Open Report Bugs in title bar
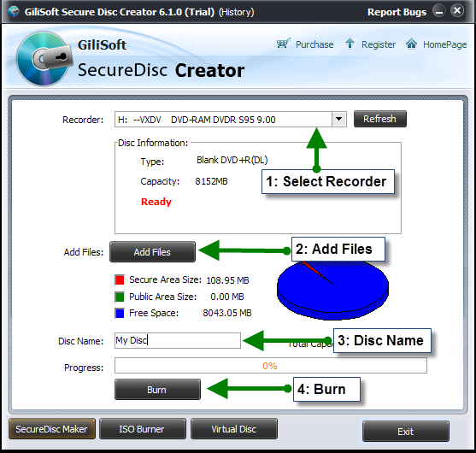This screenshot has width=476, height=453. [x=397, y=12]
